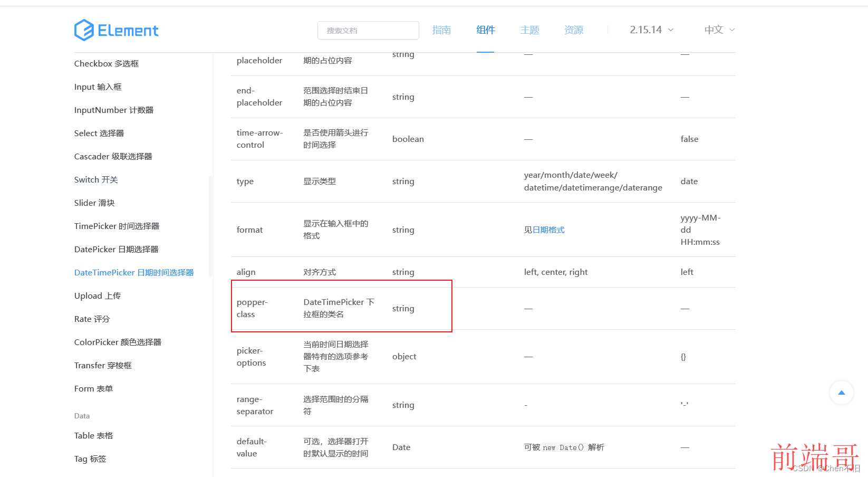
Task: Click the yyyy-MM-dd HH:mm:ss default value
Action: [x=700, y=230]
